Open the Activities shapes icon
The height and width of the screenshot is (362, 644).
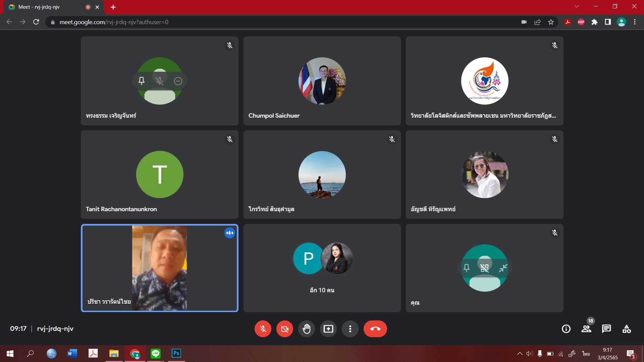coord(627,329)
